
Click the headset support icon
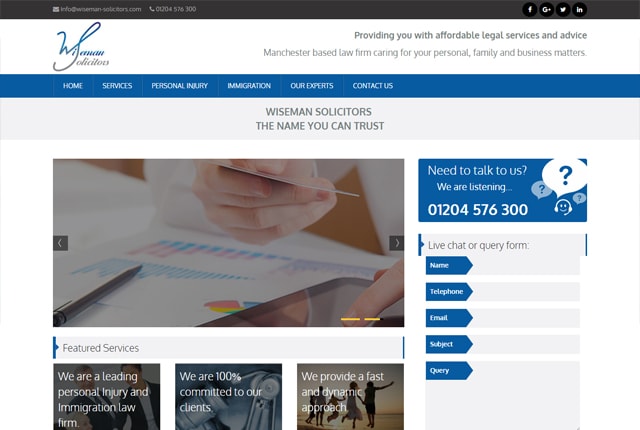(563, 207)
